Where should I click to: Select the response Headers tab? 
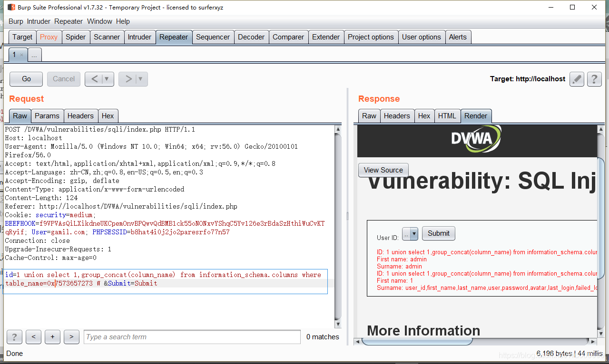coord(397,116)
